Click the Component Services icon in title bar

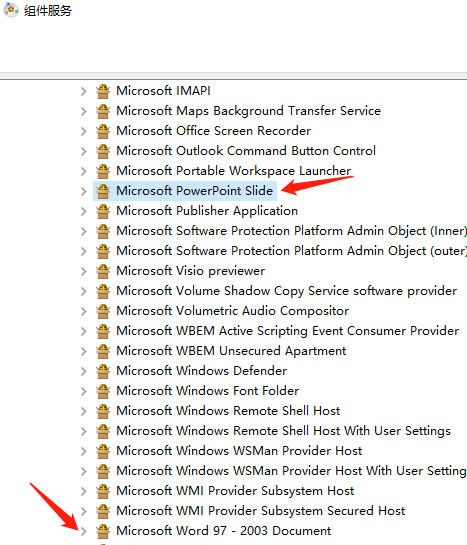[11, 10]
